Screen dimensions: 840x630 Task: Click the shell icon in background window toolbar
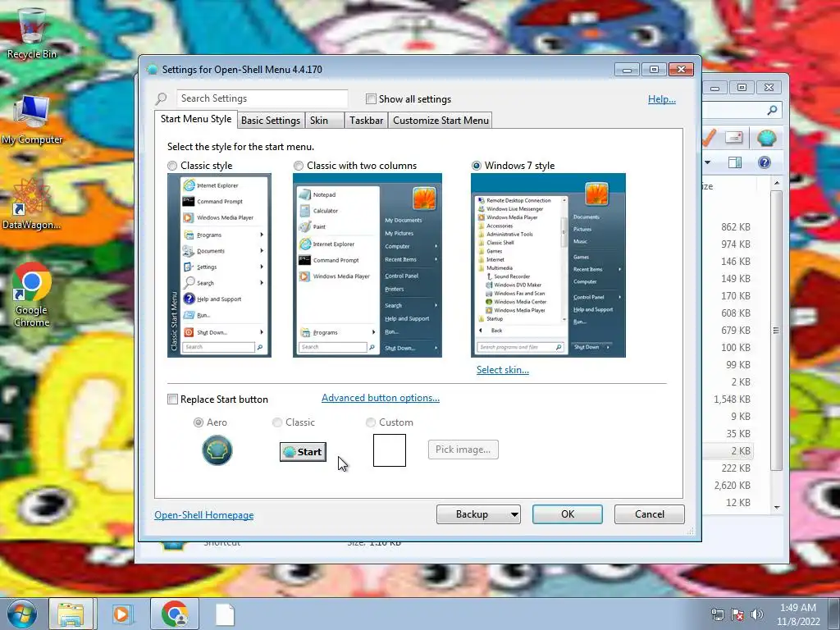tap(767, 138)
